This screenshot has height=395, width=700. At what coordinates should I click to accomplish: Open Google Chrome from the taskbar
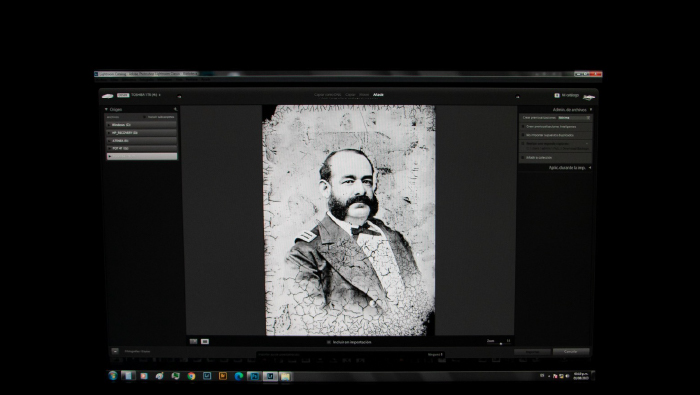coord(192,376)
